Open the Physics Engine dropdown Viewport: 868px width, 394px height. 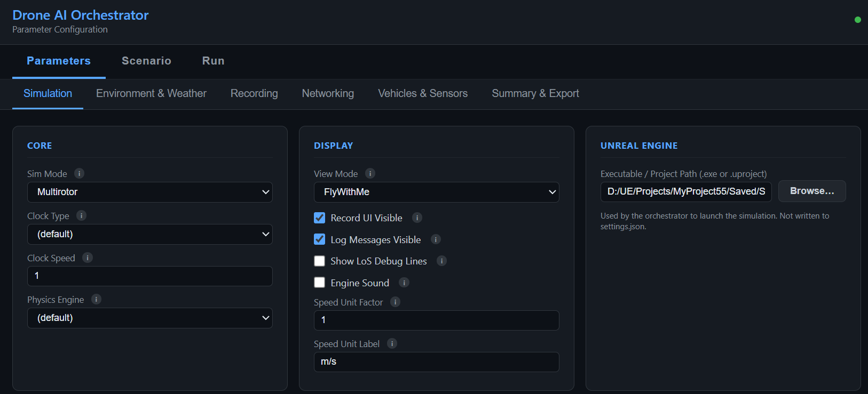(x=149, y=318)
